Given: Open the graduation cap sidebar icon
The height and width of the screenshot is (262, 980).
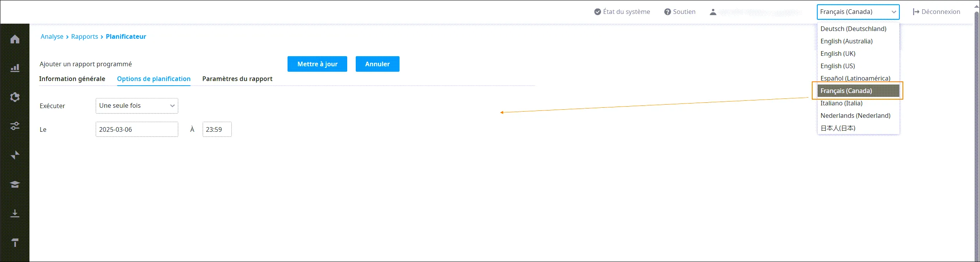Looking at the screenshot, I should [15, 184].
